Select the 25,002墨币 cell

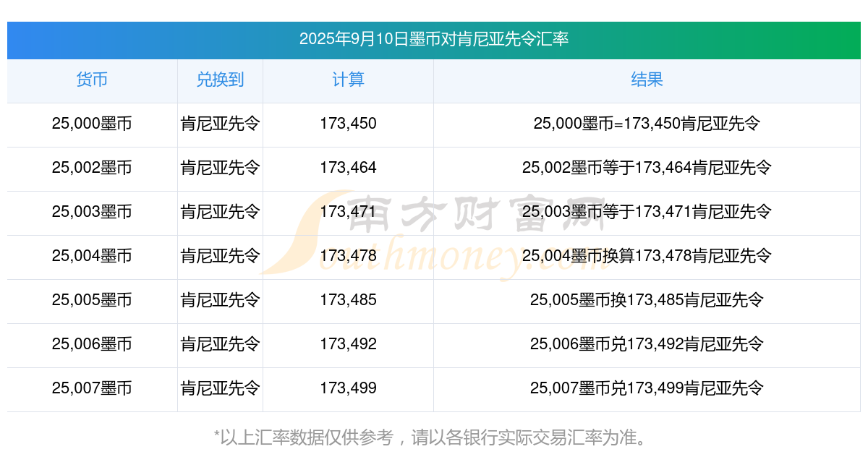point(92,168)
